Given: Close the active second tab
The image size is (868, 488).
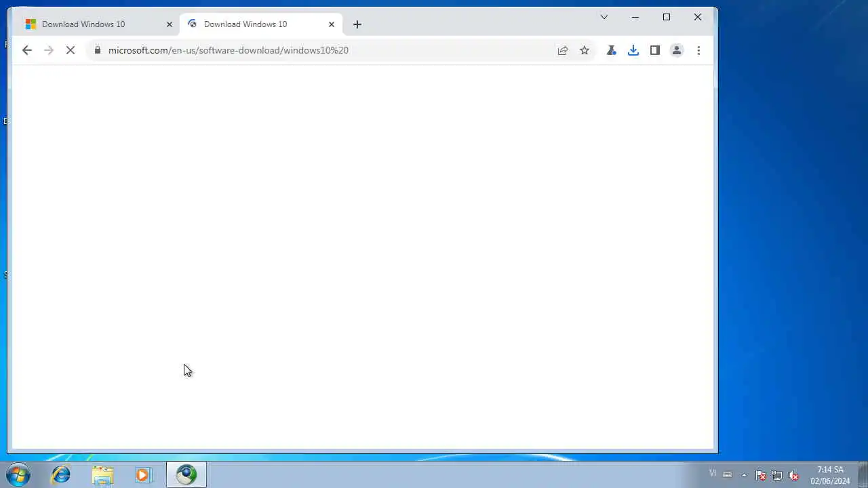Looking at the screenshot, I should (332, 24).
